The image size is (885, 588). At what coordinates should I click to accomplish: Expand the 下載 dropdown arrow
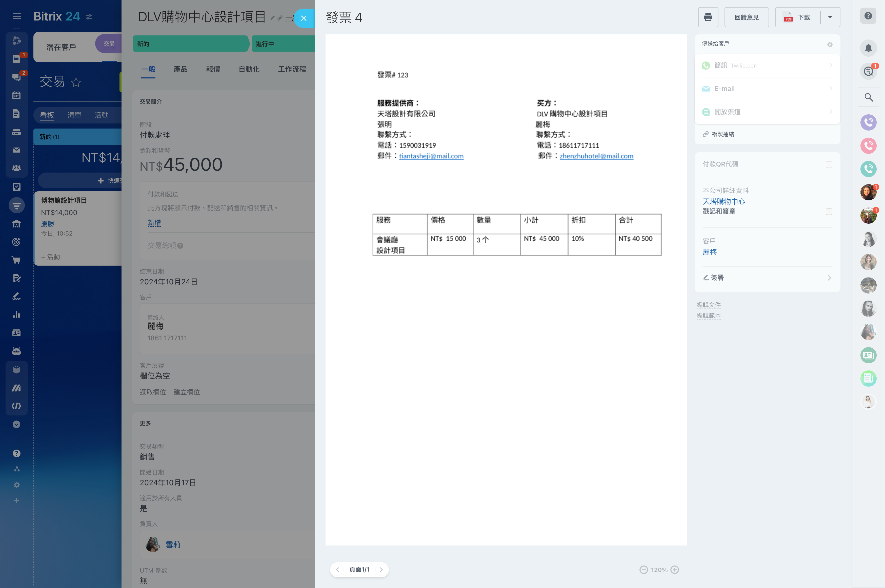[x=830, y=17]
